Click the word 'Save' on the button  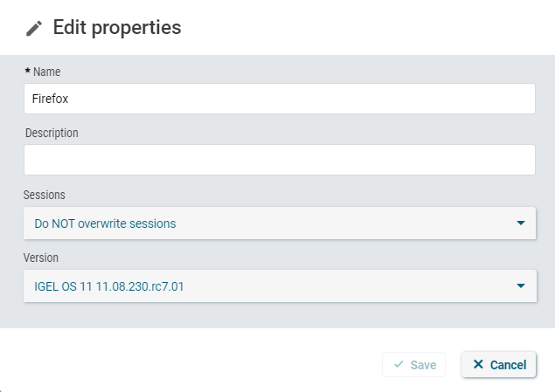point(423,365)
